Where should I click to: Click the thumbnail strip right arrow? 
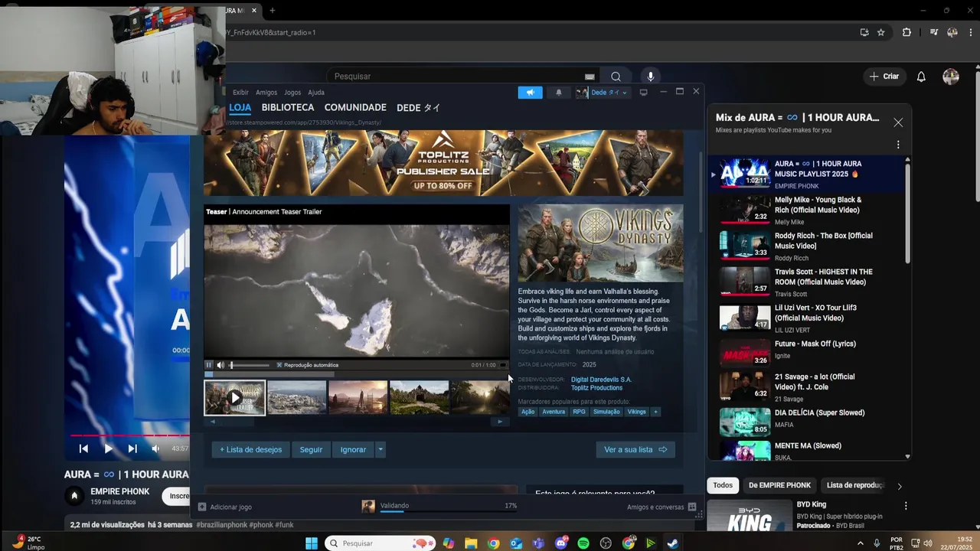500,422
